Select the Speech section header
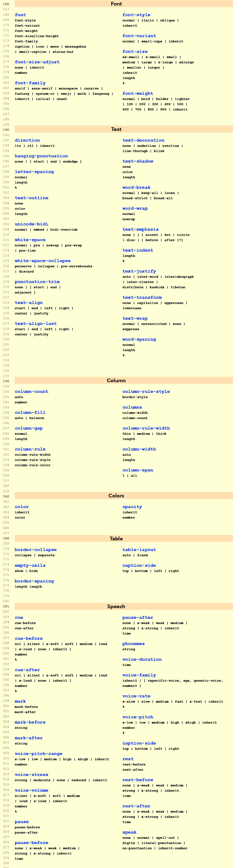The image size is (233, 868). [116, 607]
